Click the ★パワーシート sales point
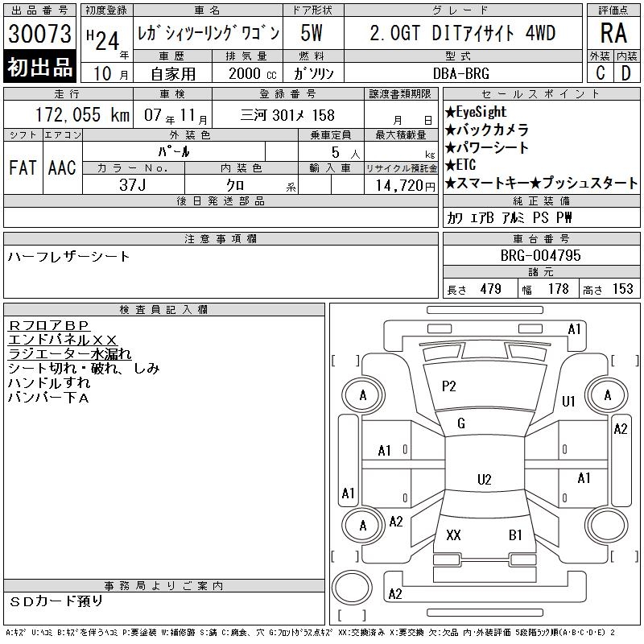This screenshot has width=644, height=644. pos(487,147)
